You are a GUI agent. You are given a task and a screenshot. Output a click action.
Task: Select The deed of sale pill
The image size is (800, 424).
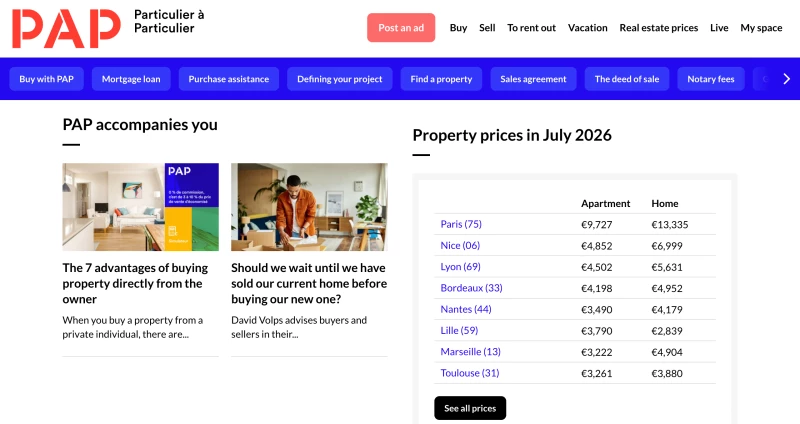point(627,79)
